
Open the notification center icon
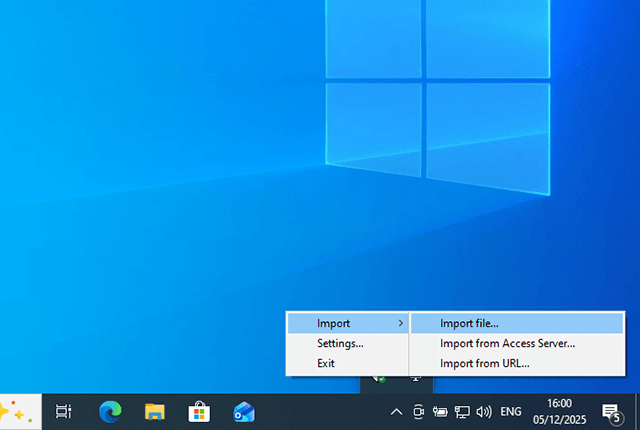pos(610,411)
